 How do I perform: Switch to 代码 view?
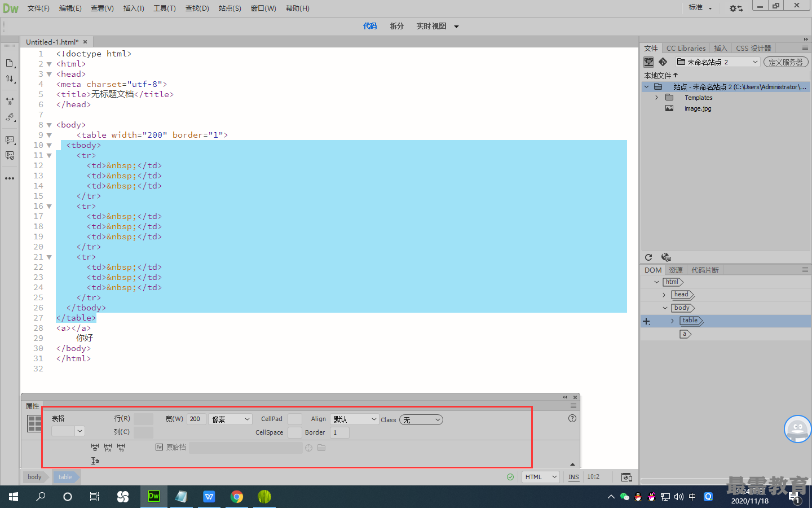click(370, 27)
